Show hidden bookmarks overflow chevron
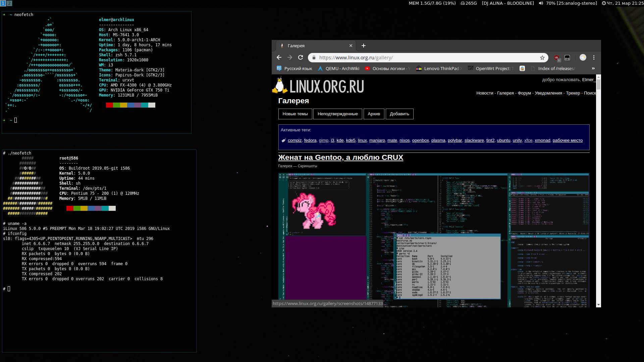Screen dimensions: 644x362 [x=593, y=68]
